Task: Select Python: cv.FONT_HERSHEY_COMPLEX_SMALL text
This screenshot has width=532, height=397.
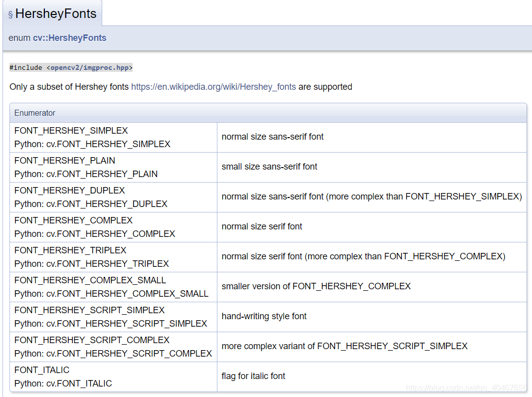Action: (x=111, y=293)
